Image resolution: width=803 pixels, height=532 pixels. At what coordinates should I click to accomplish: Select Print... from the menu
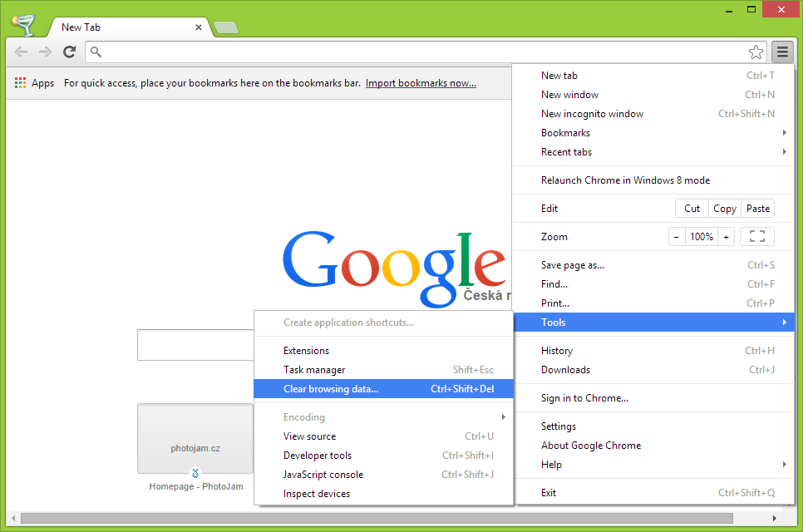point(653,303)
